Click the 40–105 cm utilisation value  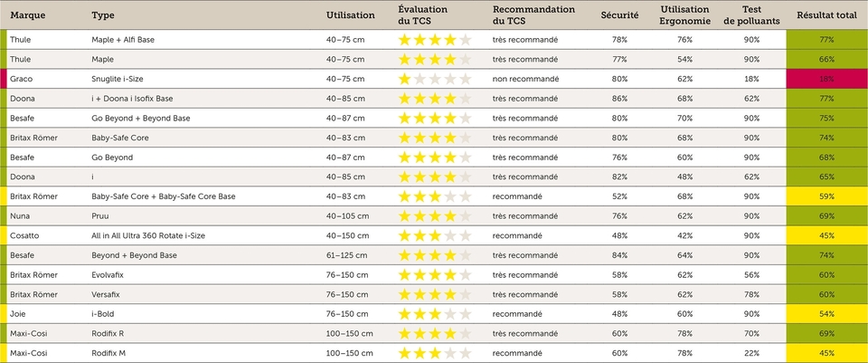(347, 216)
